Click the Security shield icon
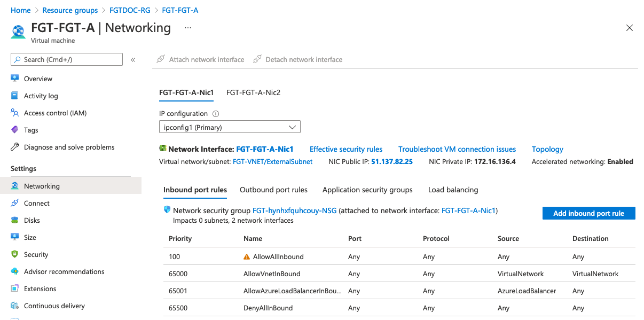 pyautogui.click(x=15, y=254)
